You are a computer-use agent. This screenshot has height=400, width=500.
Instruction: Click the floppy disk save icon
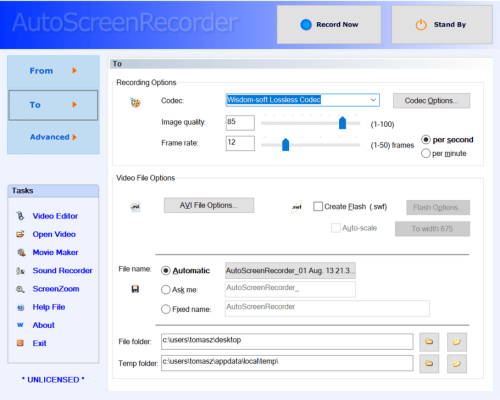(135, 289)
